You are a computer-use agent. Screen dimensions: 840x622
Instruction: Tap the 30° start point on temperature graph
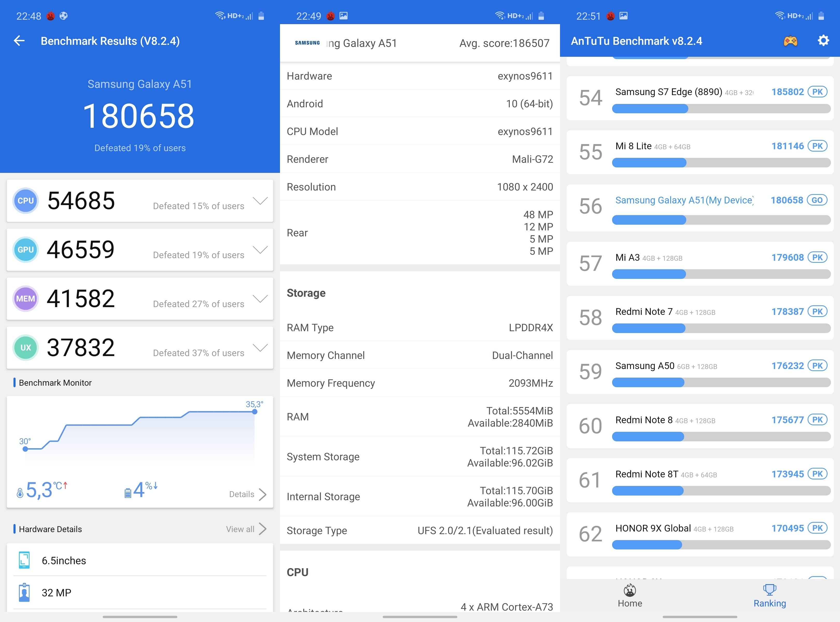pyautogui.click(x=25, y=449)
